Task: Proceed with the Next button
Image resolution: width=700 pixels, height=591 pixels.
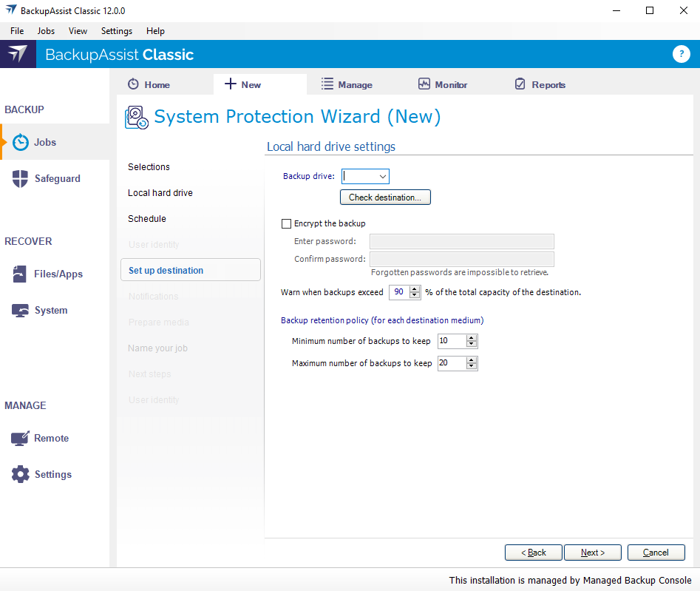Action: 592,553
